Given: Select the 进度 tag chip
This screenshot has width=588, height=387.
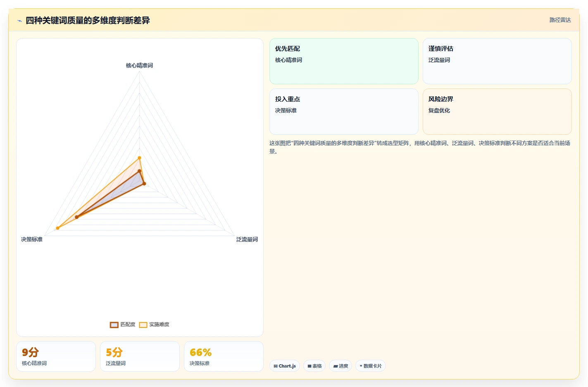Looking at the screenshot, I should pos(340,366).
